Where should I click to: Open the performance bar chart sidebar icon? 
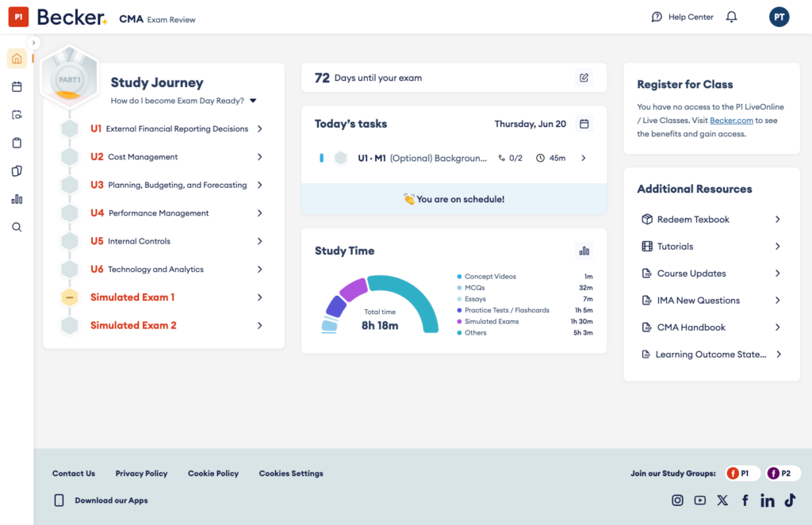tap(17, 199)
